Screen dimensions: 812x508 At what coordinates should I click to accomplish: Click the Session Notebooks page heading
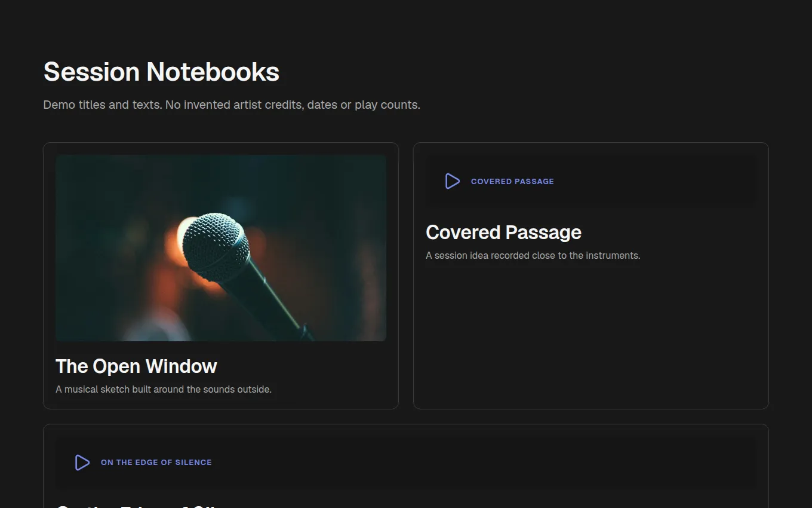[x=161, y=72]
